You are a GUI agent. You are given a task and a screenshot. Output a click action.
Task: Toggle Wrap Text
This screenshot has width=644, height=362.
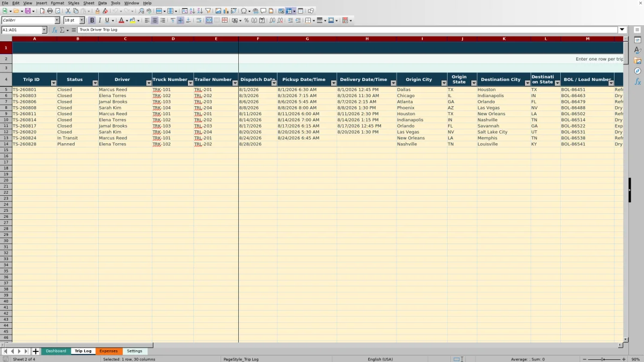tap(199, 20)
